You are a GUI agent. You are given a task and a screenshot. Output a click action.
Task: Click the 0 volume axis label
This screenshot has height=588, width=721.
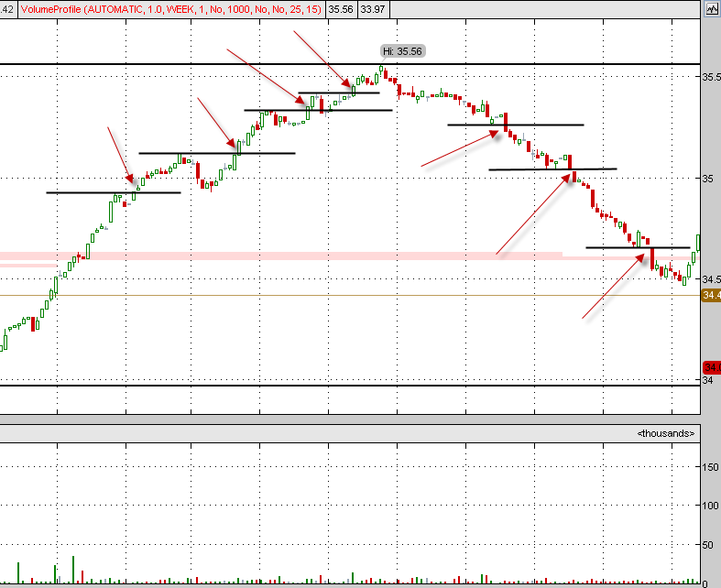(x=705, y=583)
